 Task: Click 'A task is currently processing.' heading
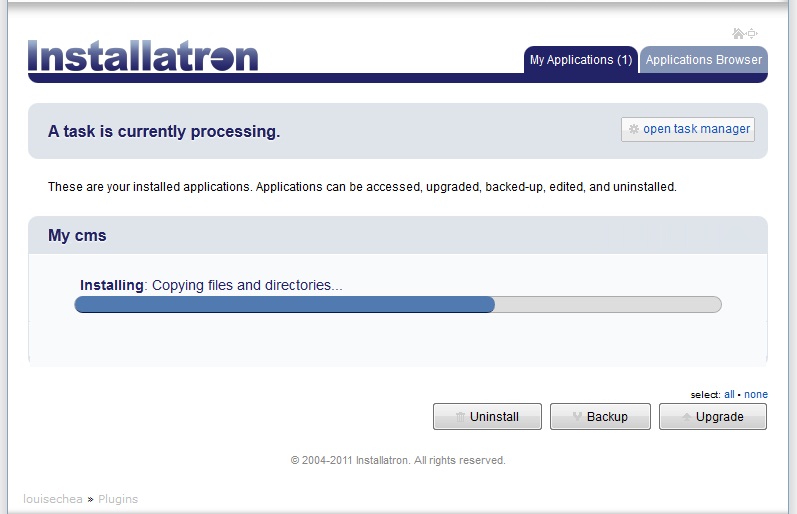164,131
